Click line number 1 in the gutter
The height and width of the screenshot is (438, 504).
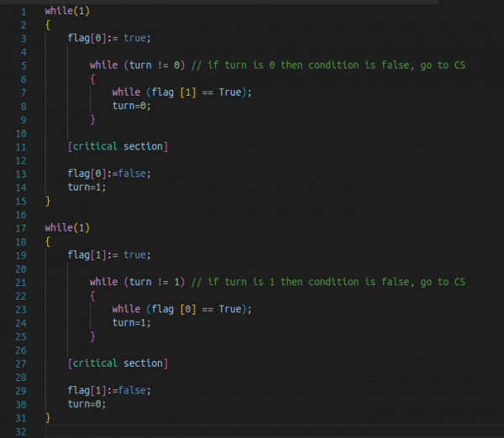[x=24, y=12]
